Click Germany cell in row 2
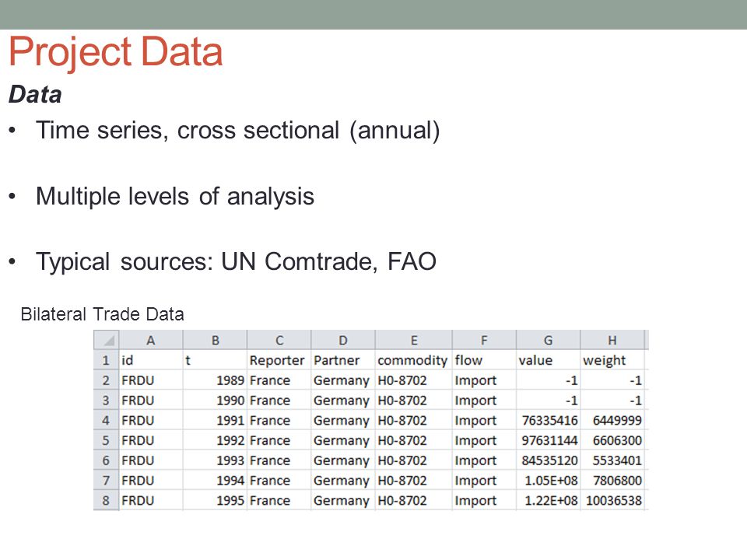This screenshot has height=560, width=747. coord(343,380)
